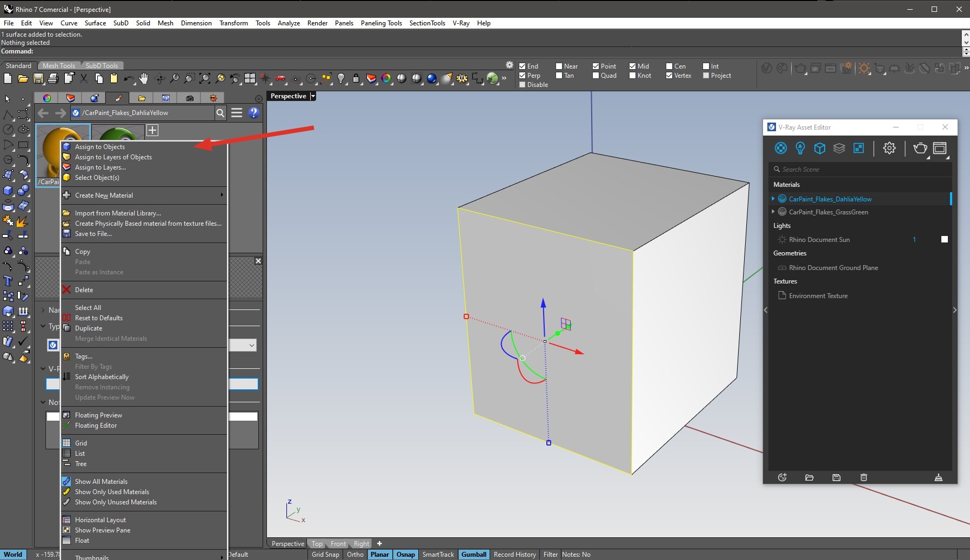Open V-Ray Settings gear in Asset Editor
Image resolution: width=970 pixels, height=560 pixels.
tap(889, 148)
